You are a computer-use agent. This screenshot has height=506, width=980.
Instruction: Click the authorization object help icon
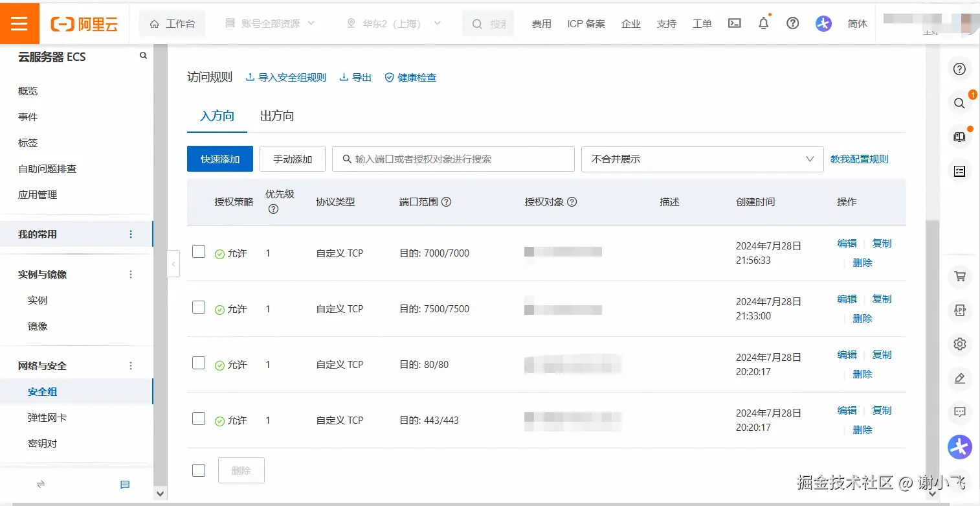[572, 201]
